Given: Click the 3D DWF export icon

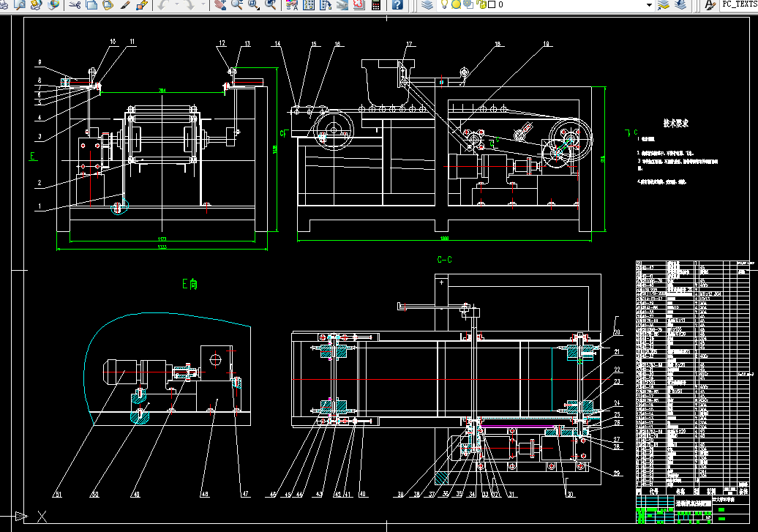Looking at the screenshot, I should (x=53, y=4).
